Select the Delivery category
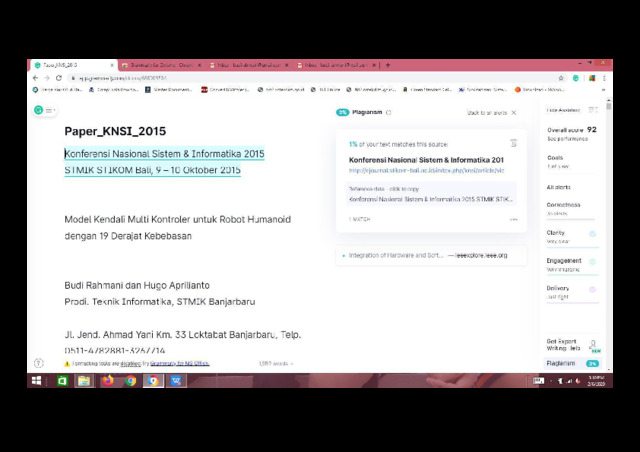640x452 pixels. (572, 292)
